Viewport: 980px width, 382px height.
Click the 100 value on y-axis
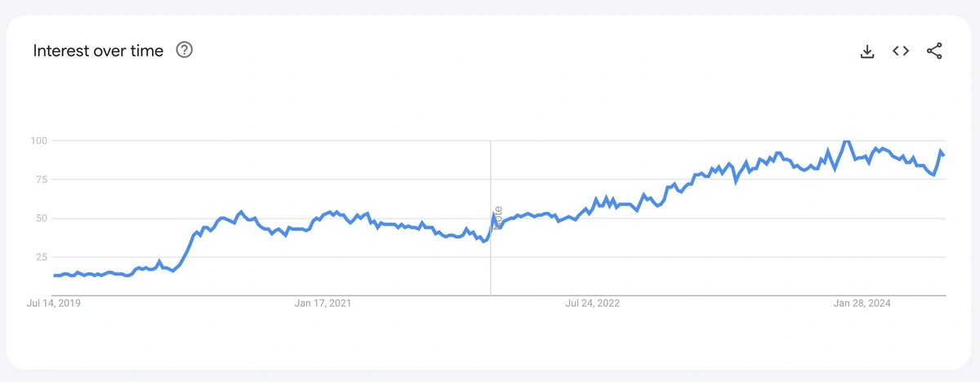point(39,140)
